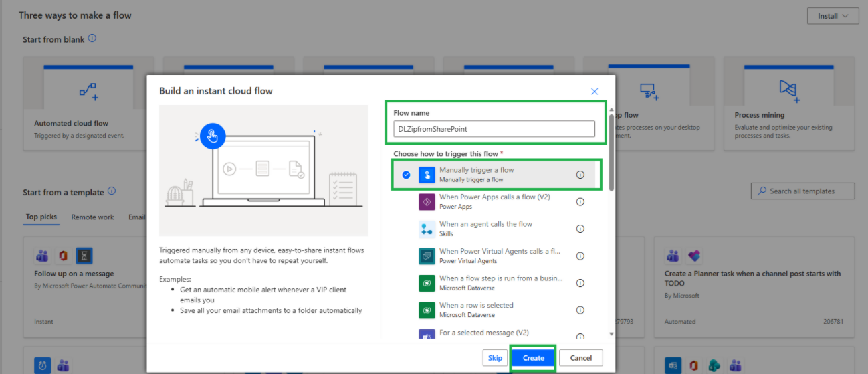Screen dimensions: 868x374
Task: Show info next to Start from blank
Action: (92, 39)
